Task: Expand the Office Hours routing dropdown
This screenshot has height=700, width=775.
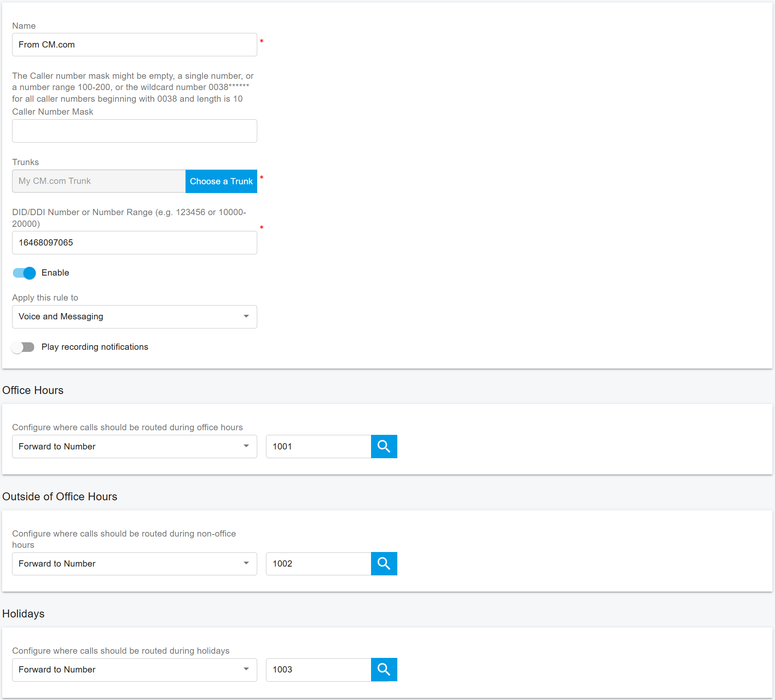Action: tap(134, 447)
